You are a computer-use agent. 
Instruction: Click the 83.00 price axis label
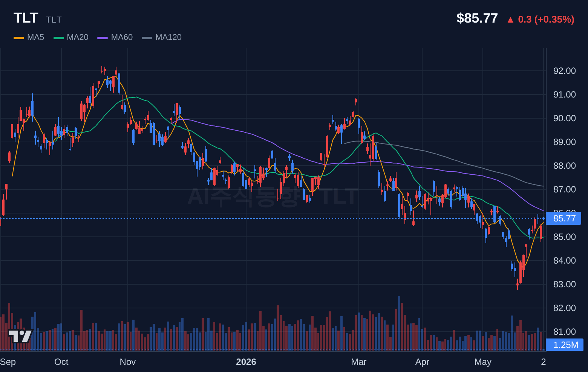click(x=564, y=284)
